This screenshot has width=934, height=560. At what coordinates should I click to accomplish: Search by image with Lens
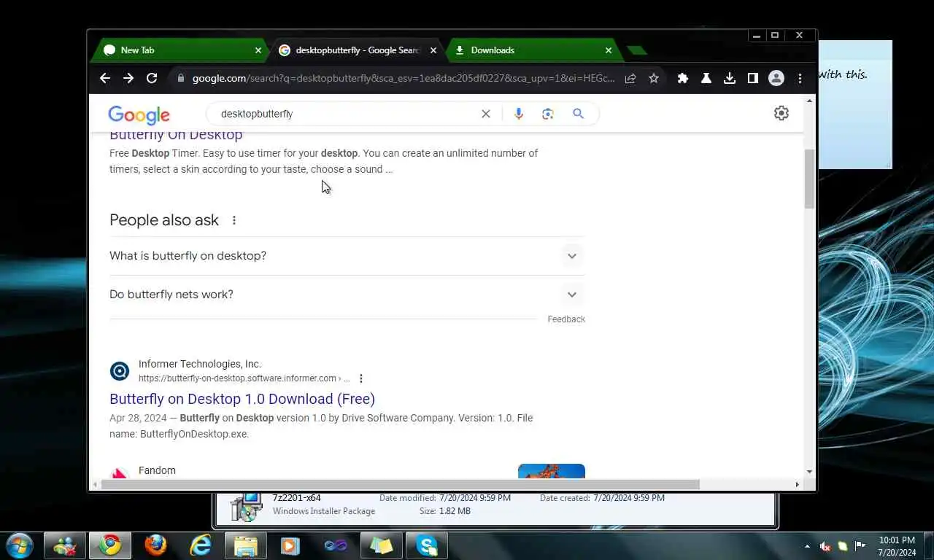coord(548,114)
